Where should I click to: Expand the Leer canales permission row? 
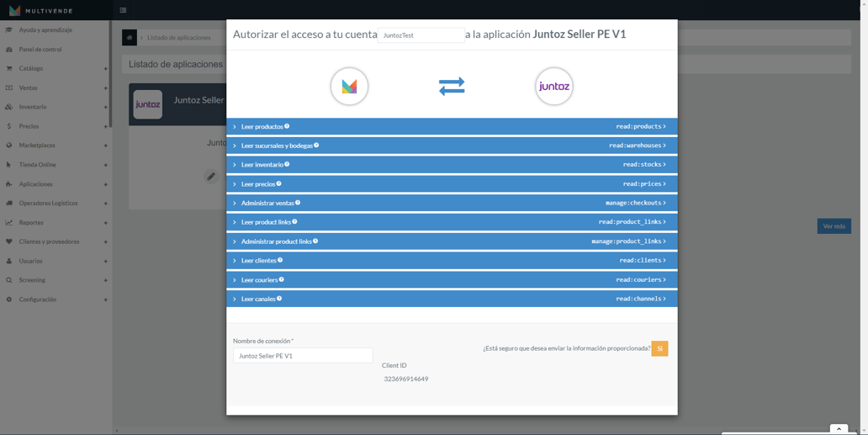click(x=452, y=299)
